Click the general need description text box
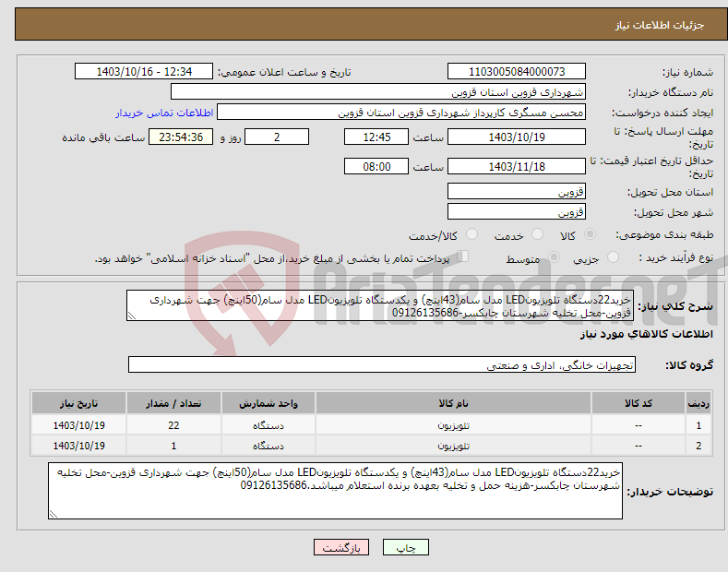This screenshot has height=572, width=728. click(380, 305)
